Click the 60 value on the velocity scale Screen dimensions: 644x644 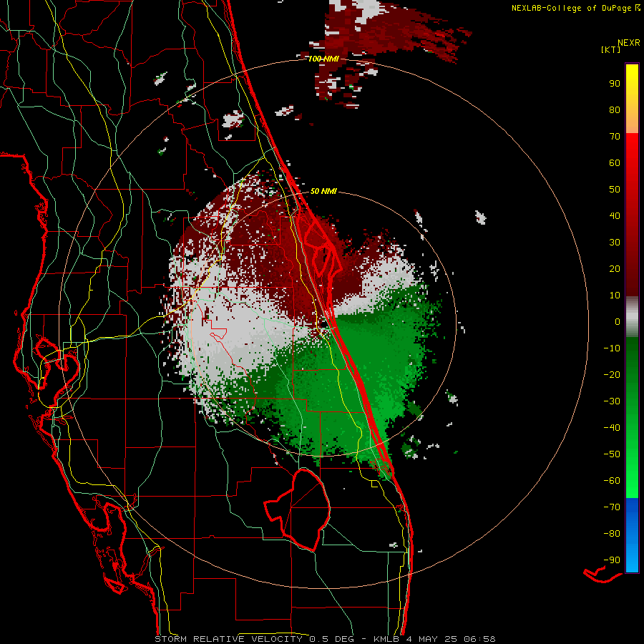615,163
